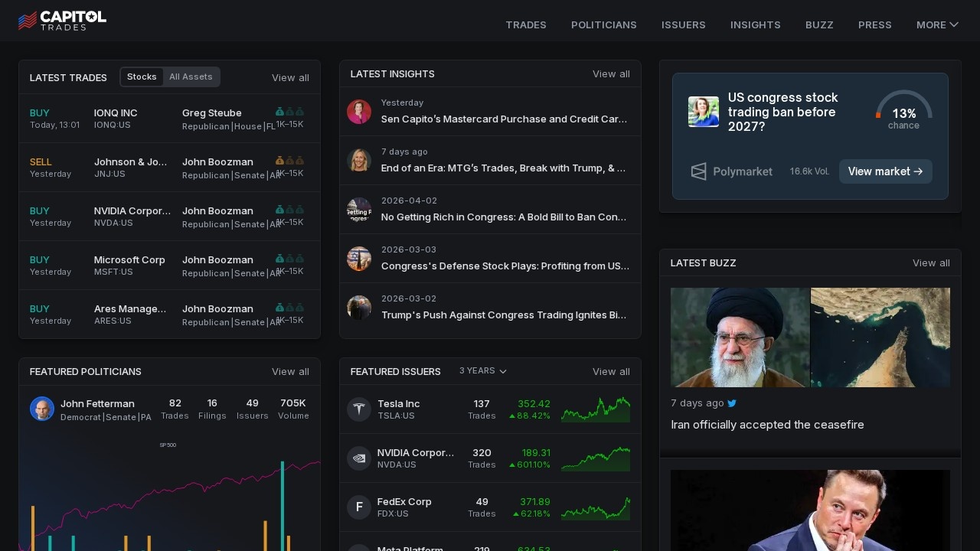Navigate to INSIGHTS in the top menu
Viewport: 980px width, 551px height.
[x=756, y=24]
